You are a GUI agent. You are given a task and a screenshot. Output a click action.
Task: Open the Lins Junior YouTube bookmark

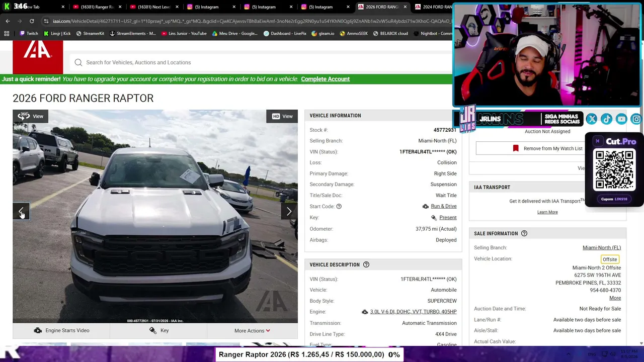pyautogui.click(x=184, y=34)
